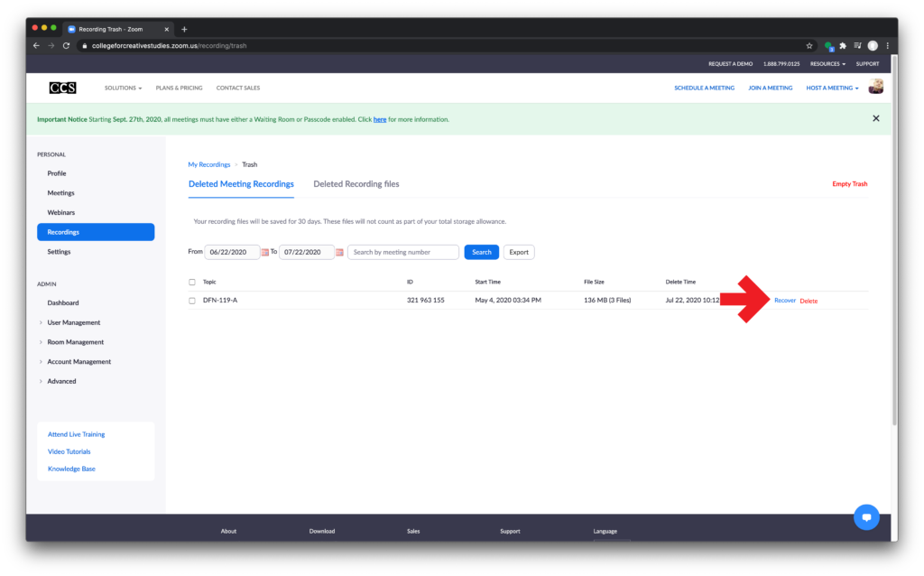Select all recordings with Topic checkbox
Image resolution: width=924 pixels, height=576 pixels.
point(192,282)
